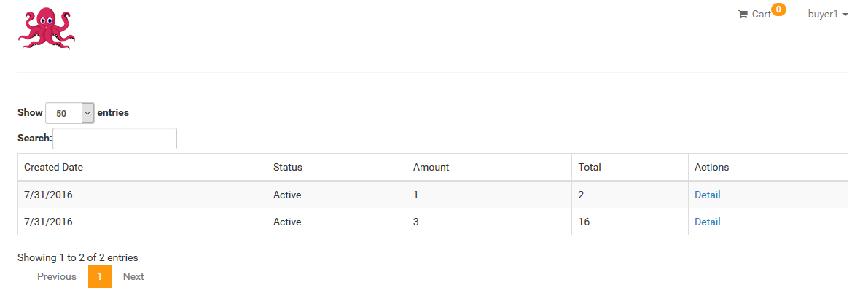Expand the show entries count dropdown

[70, 113]
